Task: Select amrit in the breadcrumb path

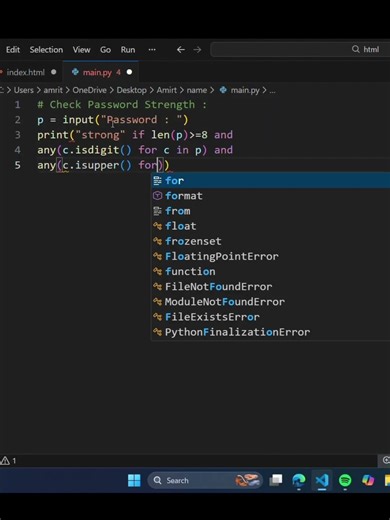Action: pos(53,90)
